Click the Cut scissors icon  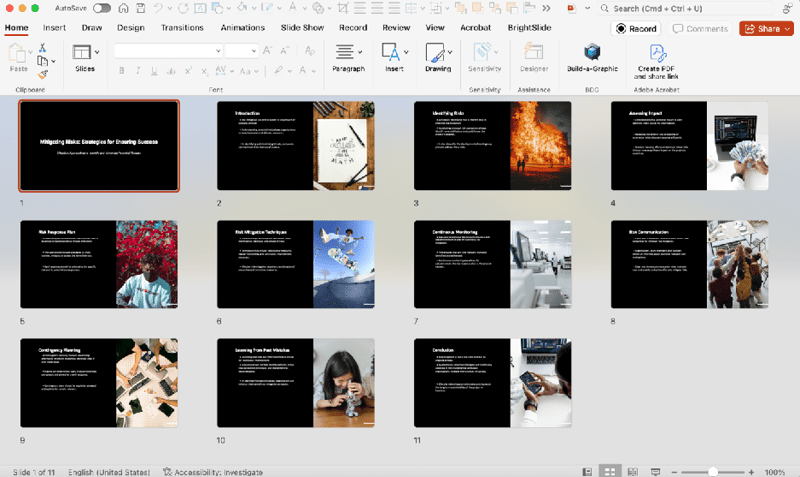[x=42, y=48]
